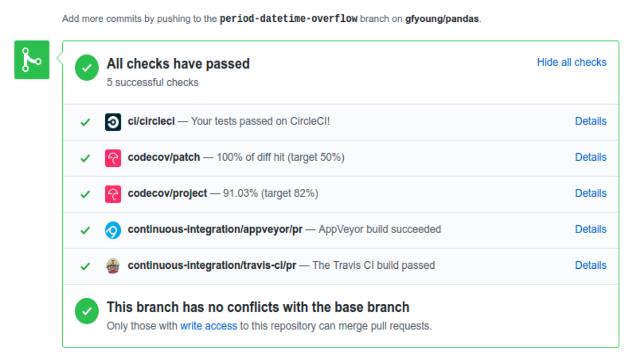
Task: Click the period-datetime-overflow branch name
Action: click(288, 19)
